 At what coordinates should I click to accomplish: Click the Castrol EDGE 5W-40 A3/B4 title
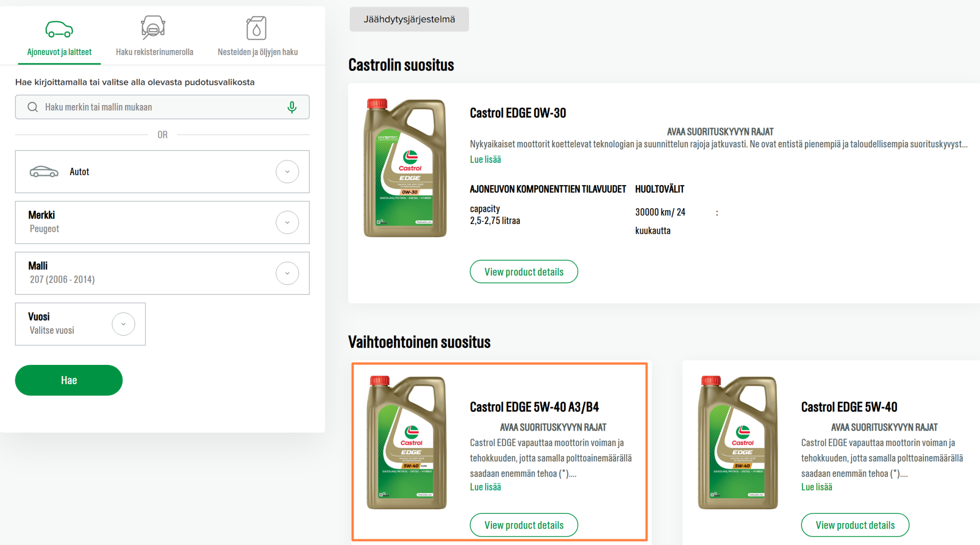pyautogui.click(x=534, y=407)
